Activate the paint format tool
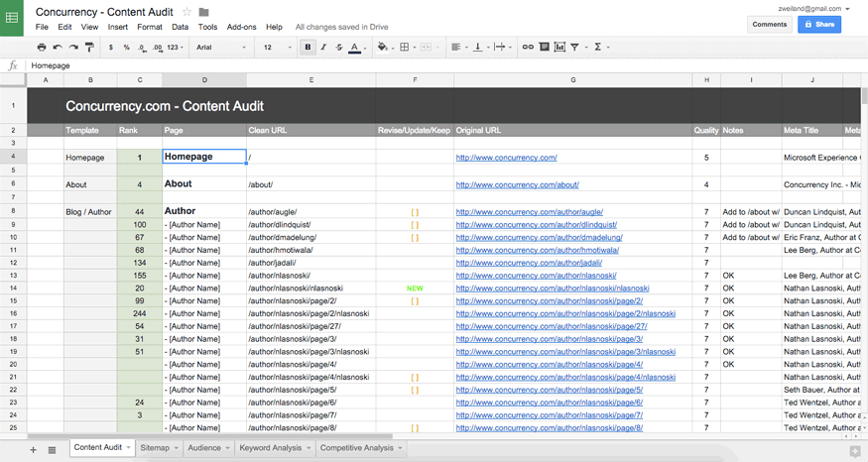The image size is (868, 462). [x=89, y=47]
